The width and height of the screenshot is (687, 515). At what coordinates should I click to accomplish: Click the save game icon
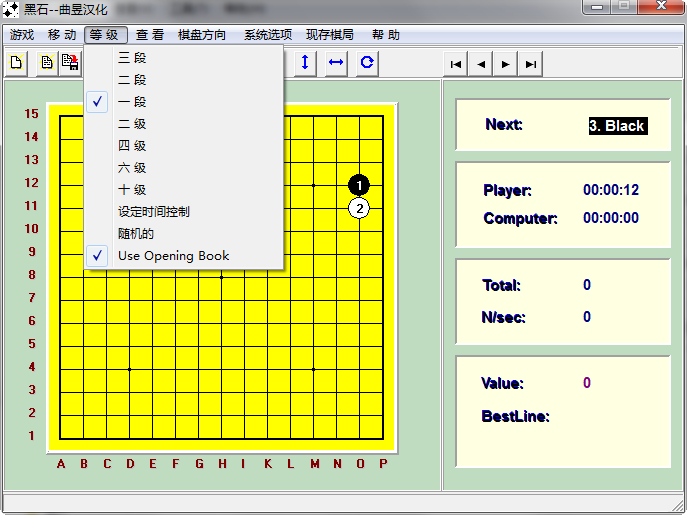click(x=70, y=63)
